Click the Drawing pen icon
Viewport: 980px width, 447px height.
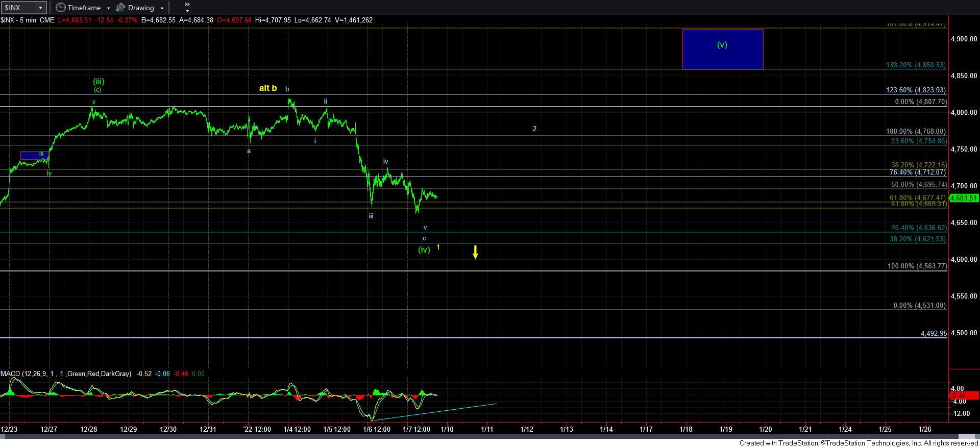[x=121, y=8]
